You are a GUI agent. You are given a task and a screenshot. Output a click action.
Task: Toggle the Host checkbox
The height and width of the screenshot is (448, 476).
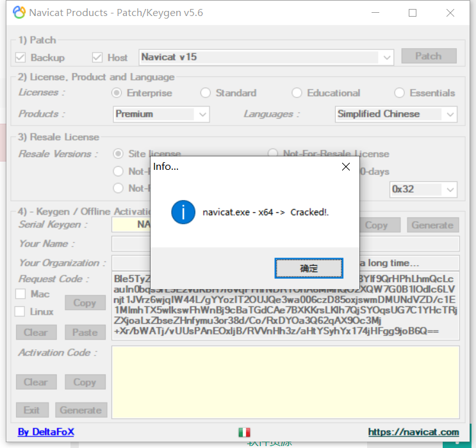pyautogui.click(x=97, y=58)
